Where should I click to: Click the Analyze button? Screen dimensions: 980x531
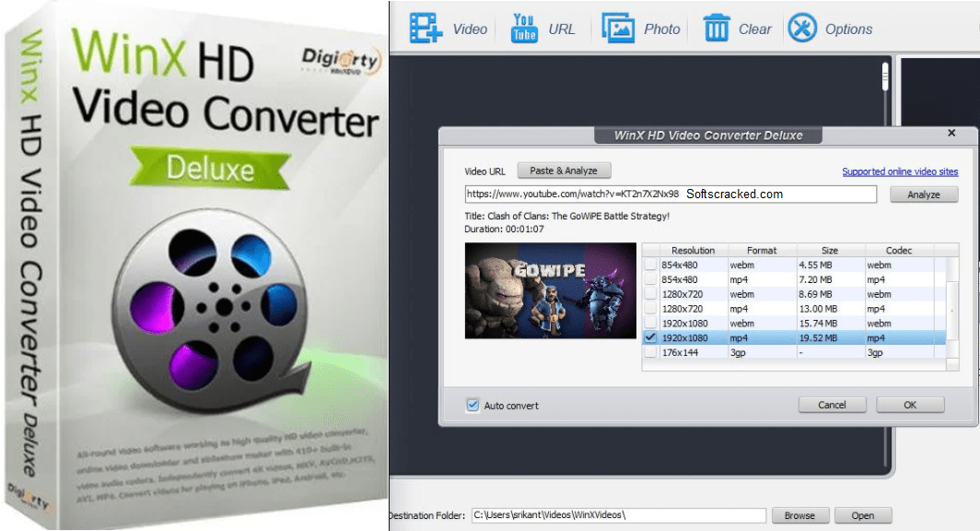coord(923,195)
